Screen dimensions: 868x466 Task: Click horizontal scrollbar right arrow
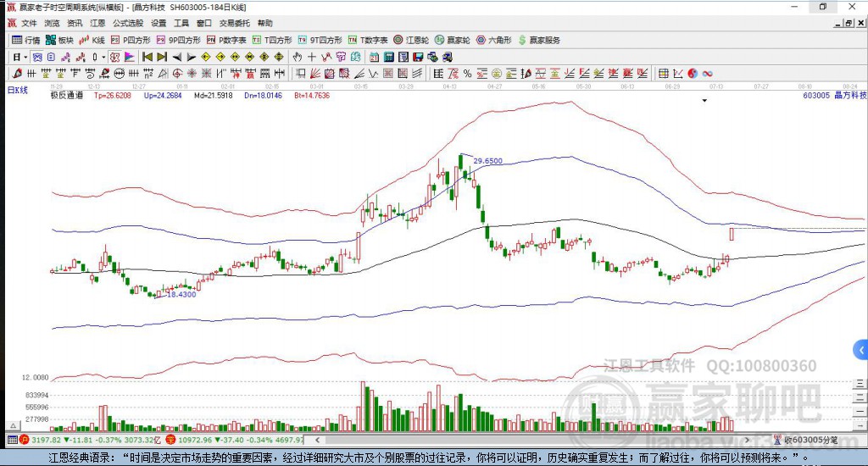pos(748,440)
